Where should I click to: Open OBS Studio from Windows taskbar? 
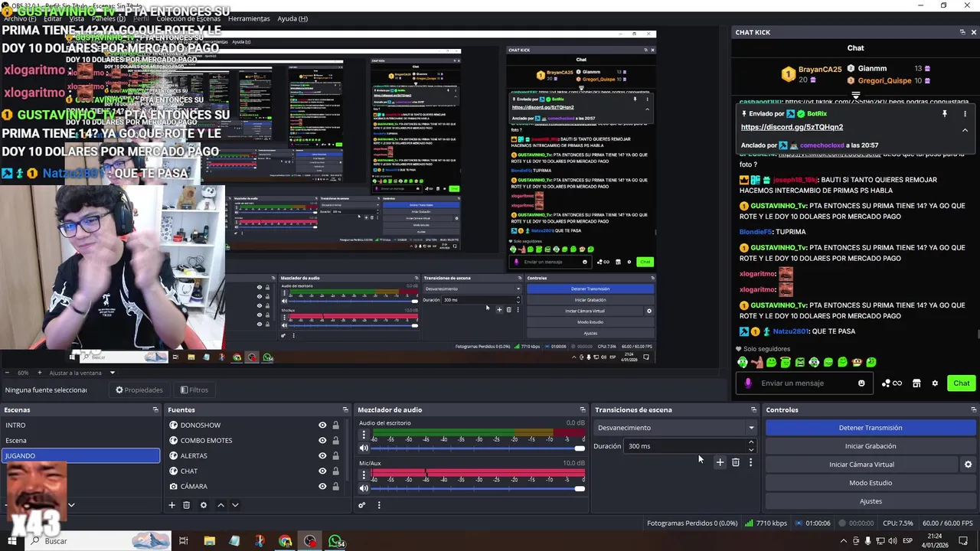point(310,541)
